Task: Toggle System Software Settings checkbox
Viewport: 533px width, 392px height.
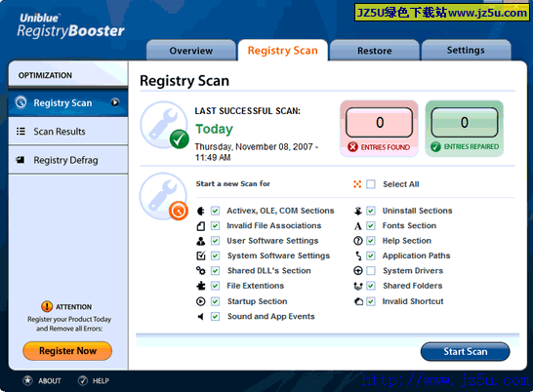Action: click(x=215, y=255)
